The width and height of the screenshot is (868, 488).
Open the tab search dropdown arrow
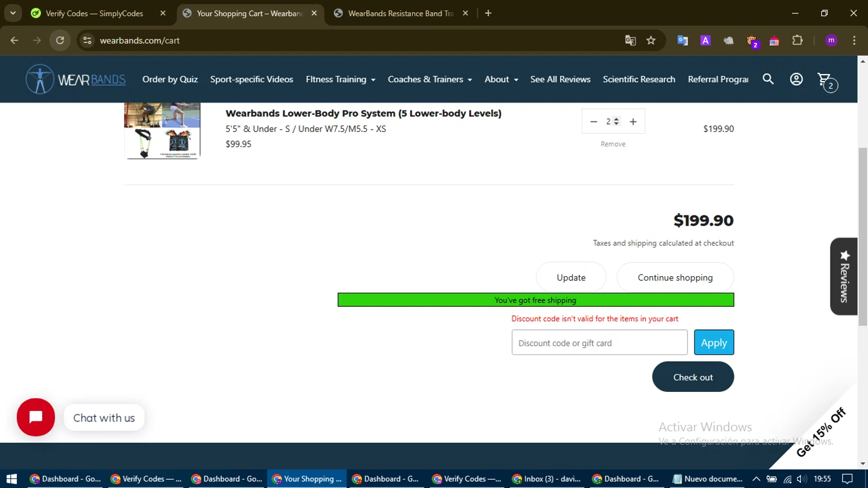pos(13,13)
